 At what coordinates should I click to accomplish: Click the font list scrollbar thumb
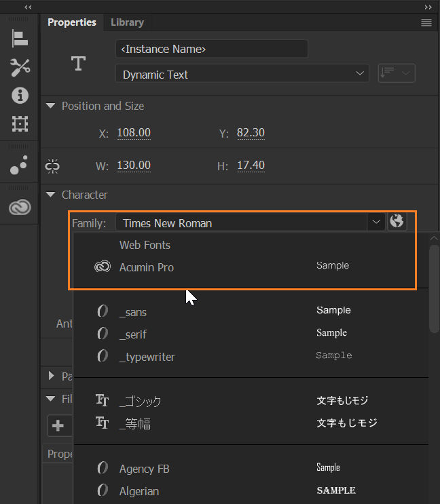tap(434, 289)
